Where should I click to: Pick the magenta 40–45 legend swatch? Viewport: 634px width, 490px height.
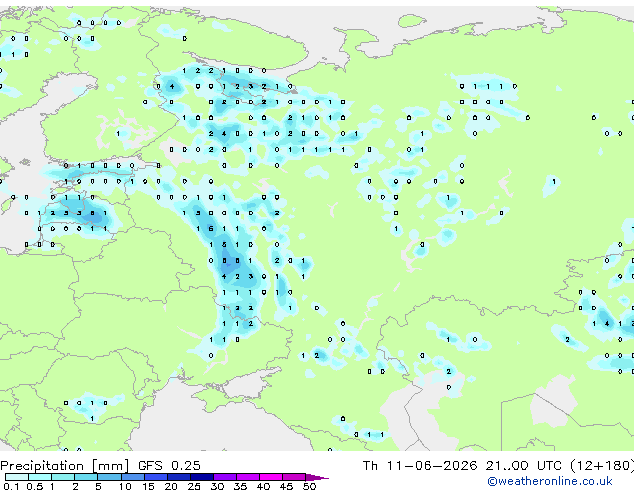[x=271, y=477]
